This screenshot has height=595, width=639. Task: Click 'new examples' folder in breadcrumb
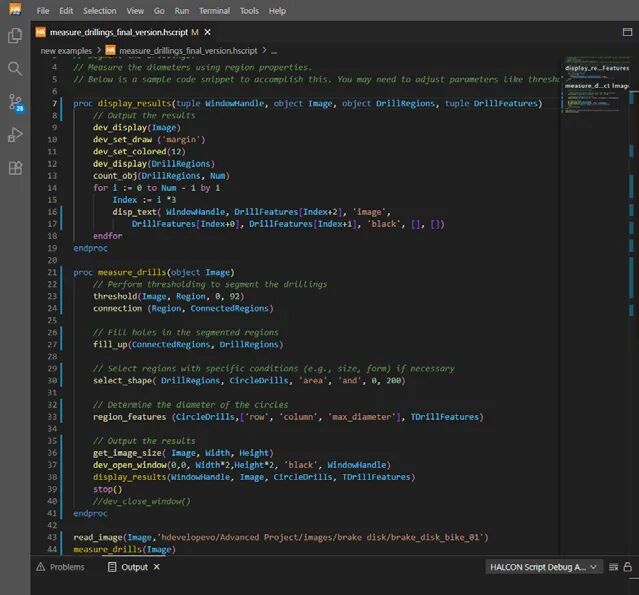69,50
